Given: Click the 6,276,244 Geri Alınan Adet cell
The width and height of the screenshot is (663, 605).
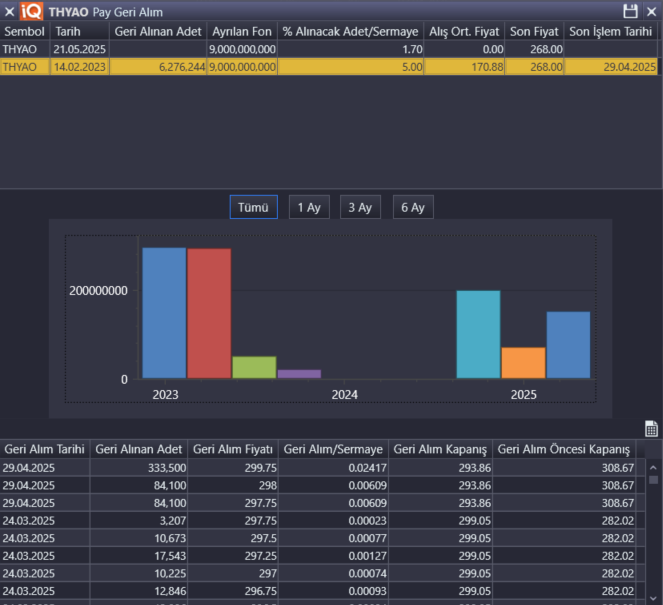Looking at the screenshot, I should (158, 67).
